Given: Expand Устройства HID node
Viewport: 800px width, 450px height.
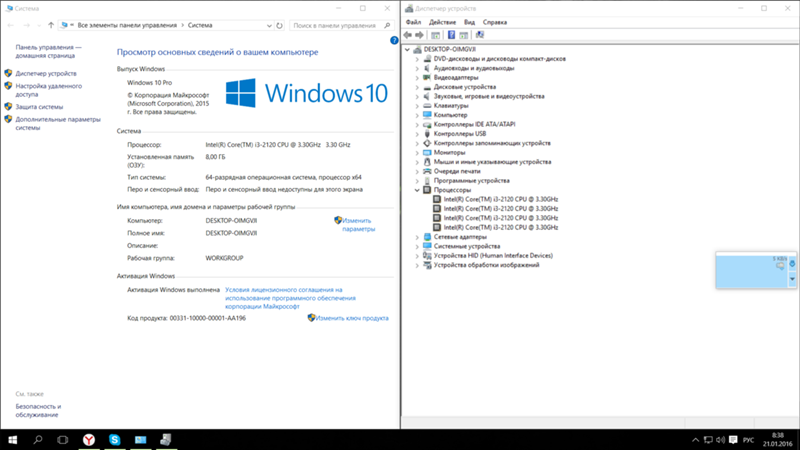Looking at the screenshot, I should (417, 256).
